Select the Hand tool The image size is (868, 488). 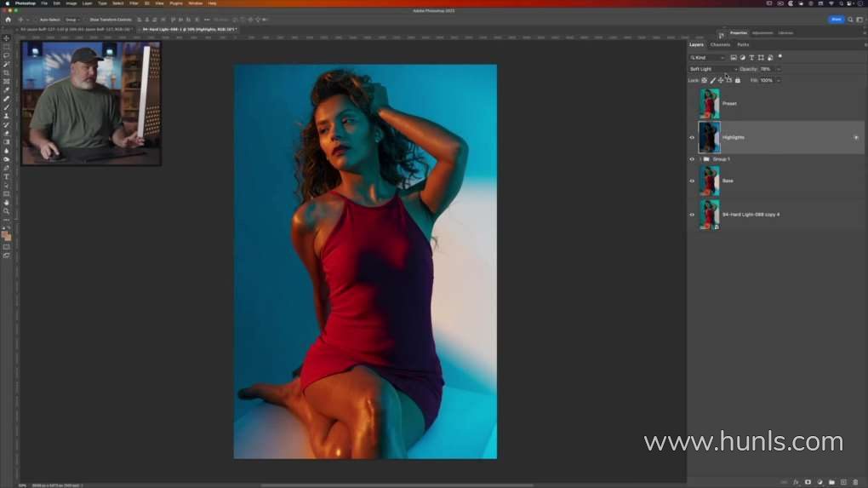point(6,203)
